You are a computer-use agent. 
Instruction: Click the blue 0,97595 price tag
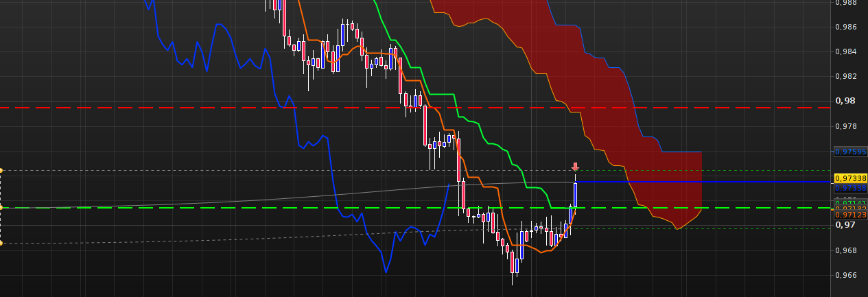click(x=850, y=152)
